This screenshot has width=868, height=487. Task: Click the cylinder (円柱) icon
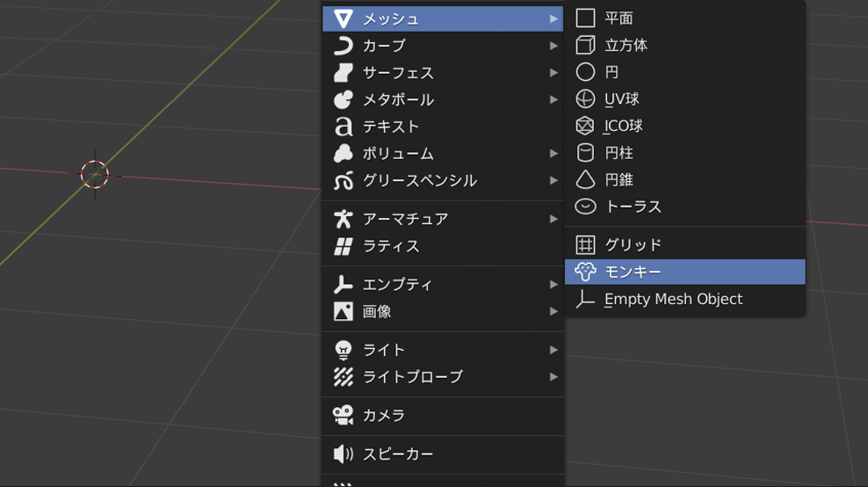[585, 153]
